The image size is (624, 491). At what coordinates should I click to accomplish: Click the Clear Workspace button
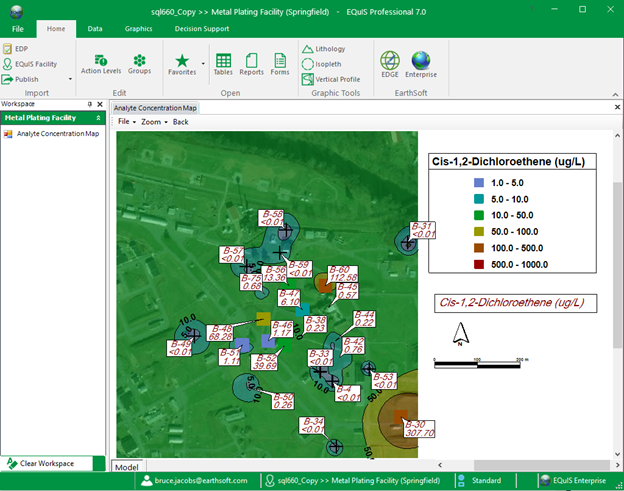(x=52, y=463)
